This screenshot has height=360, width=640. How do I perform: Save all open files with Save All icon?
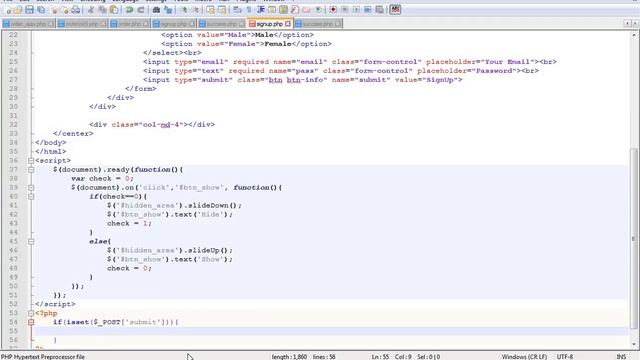point(41,10)
